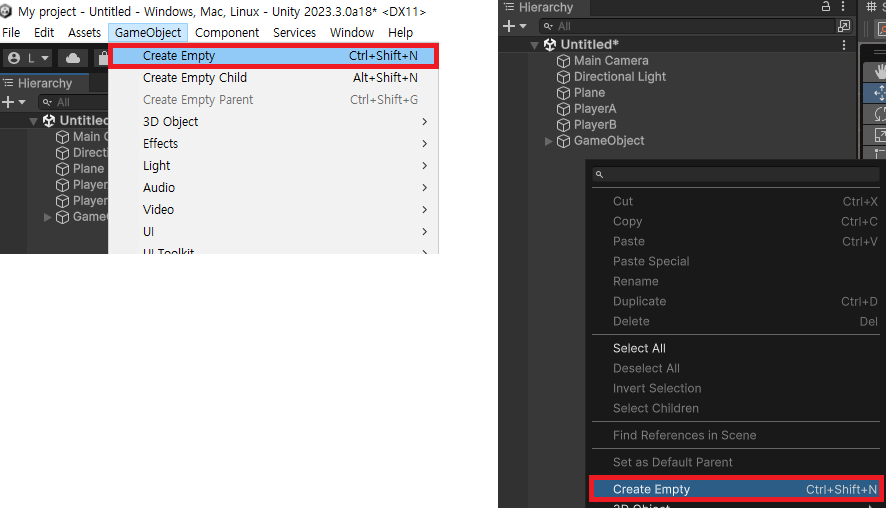Open the account dropdown in toolbar
The height and width of the screenshot is (508, 886).
[28, 58]
